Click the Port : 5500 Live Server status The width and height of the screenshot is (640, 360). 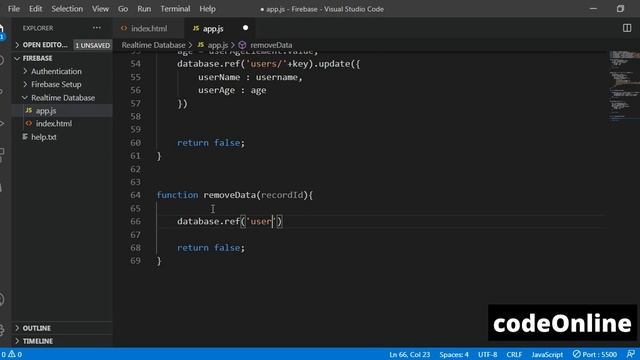click(x=594, y=354)
